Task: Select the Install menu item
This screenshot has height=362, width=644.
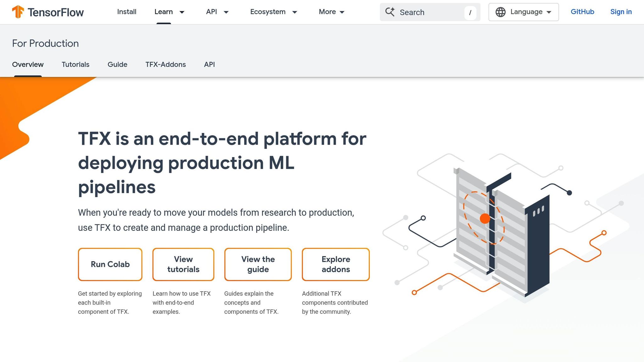Action: pyautogui.click(x=126, y=12)
